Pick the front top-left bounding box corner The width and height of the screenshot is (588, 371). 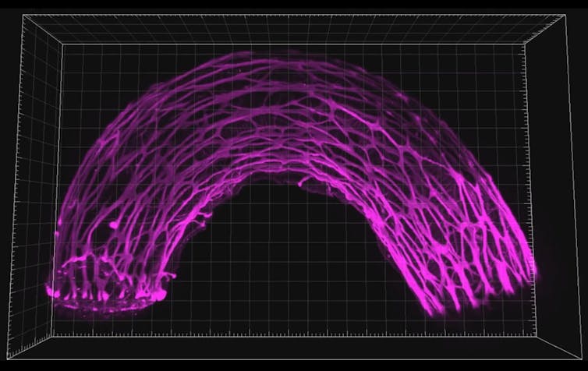[x=26, y=15]
